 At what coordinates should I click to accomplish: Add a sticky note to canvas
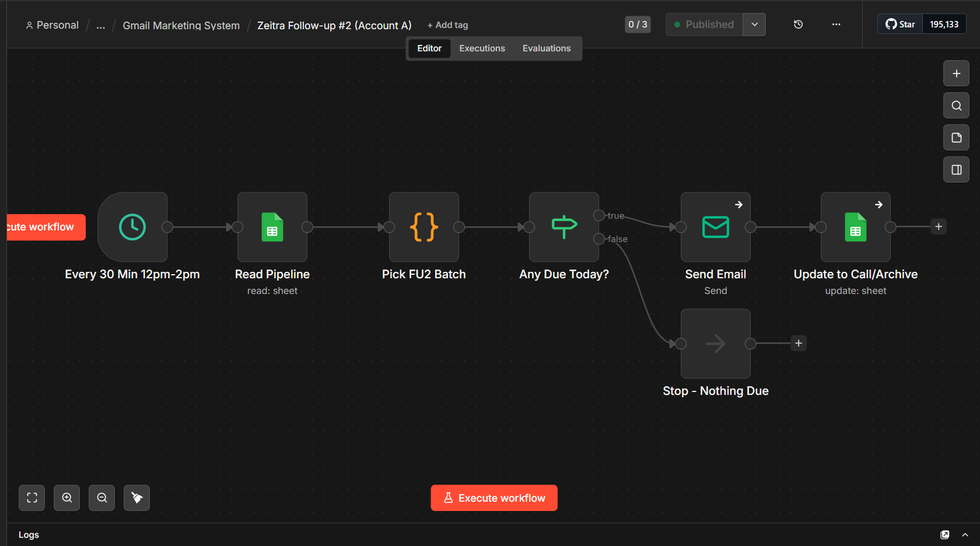click(x=957, y=138)
